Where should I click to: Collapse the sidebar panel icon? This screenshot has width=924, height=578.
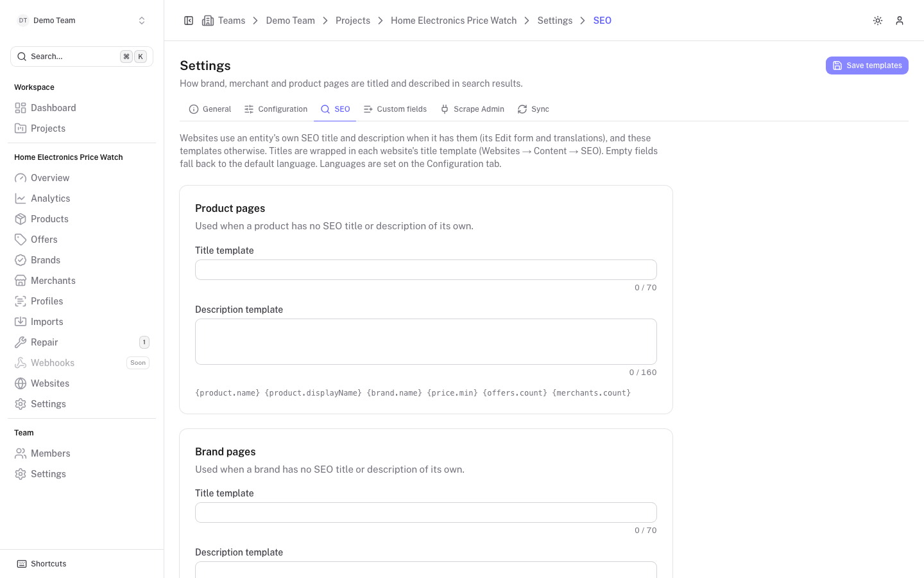189,21
